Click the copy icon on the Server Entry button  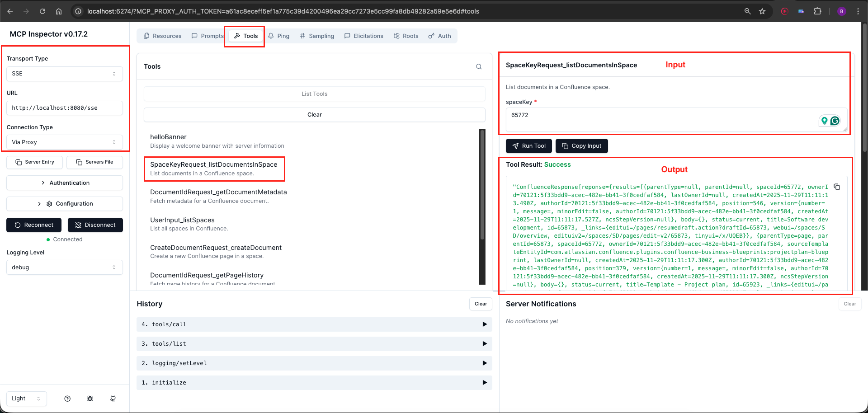[19, 162]
